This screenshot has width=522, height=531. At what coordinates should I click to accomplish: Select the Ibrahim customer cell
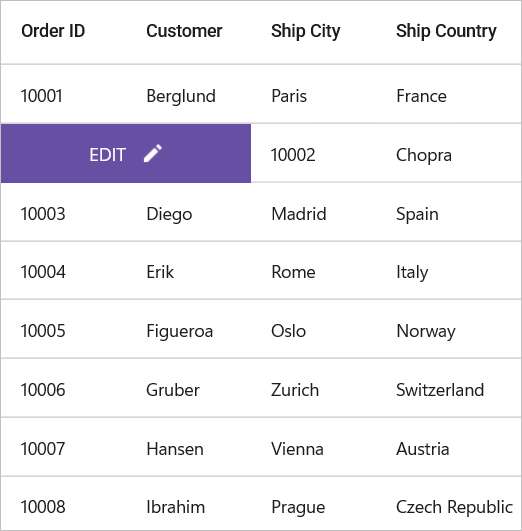point(188,504)
